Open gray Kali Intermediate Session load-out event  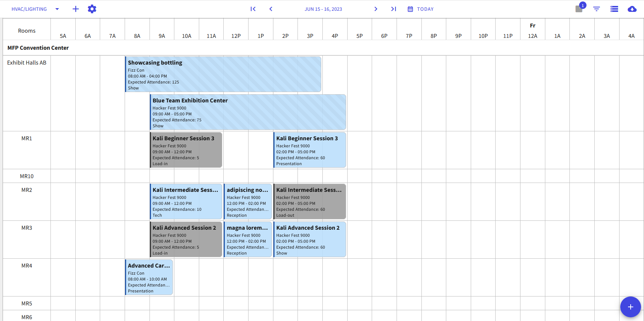310,202
